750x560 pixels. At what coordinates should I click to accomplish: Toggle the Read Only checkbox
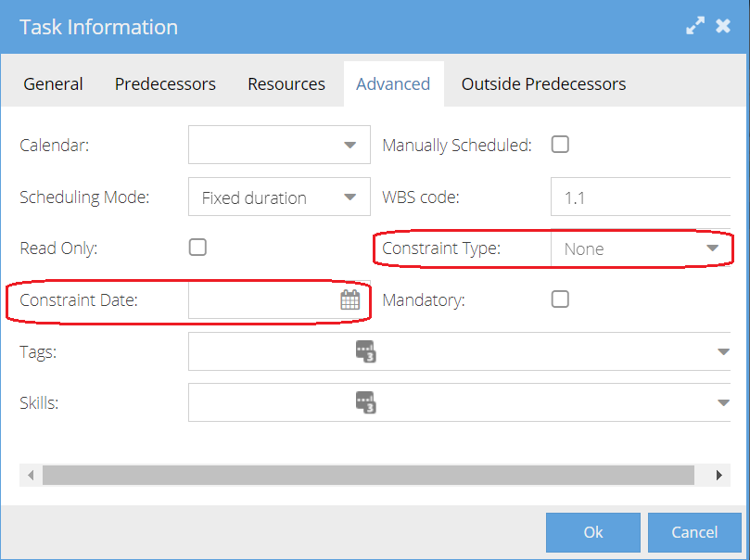pos(197,248)
